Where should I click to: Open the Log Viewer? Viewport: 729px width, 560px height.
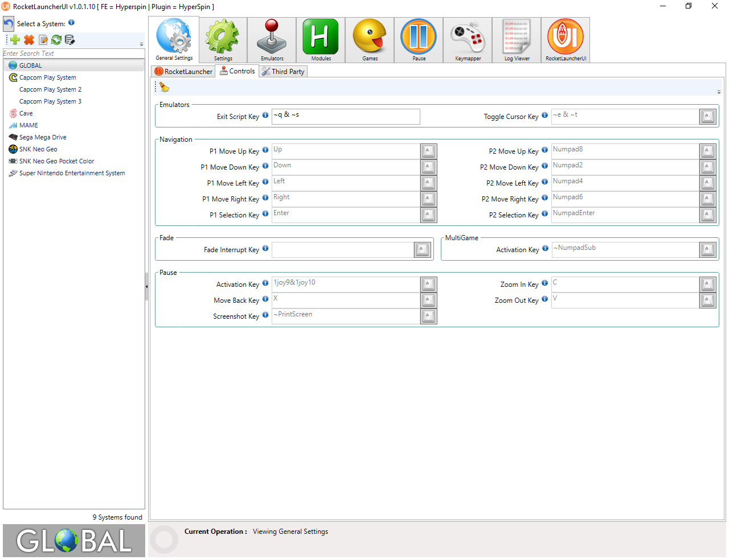click(517, 40)
